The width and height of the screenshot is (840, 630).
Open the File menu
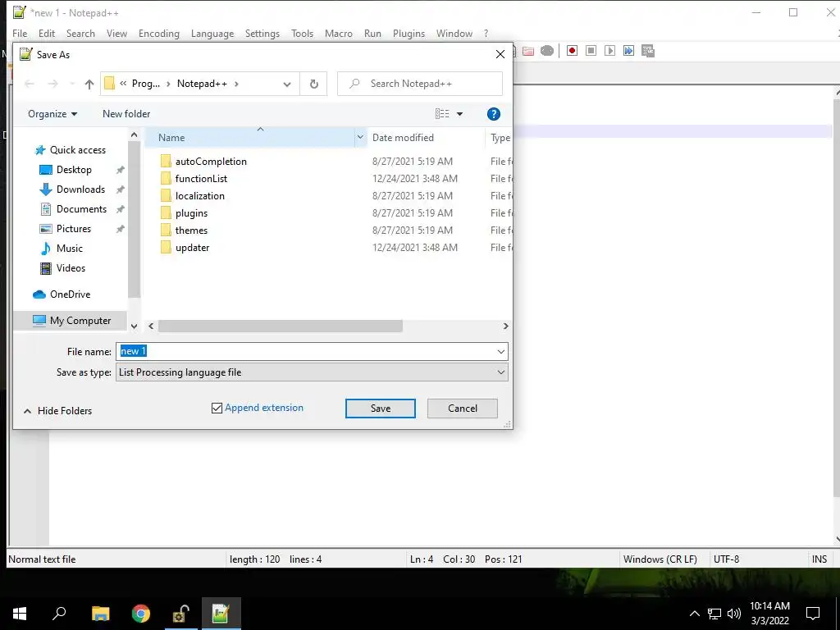20,34
